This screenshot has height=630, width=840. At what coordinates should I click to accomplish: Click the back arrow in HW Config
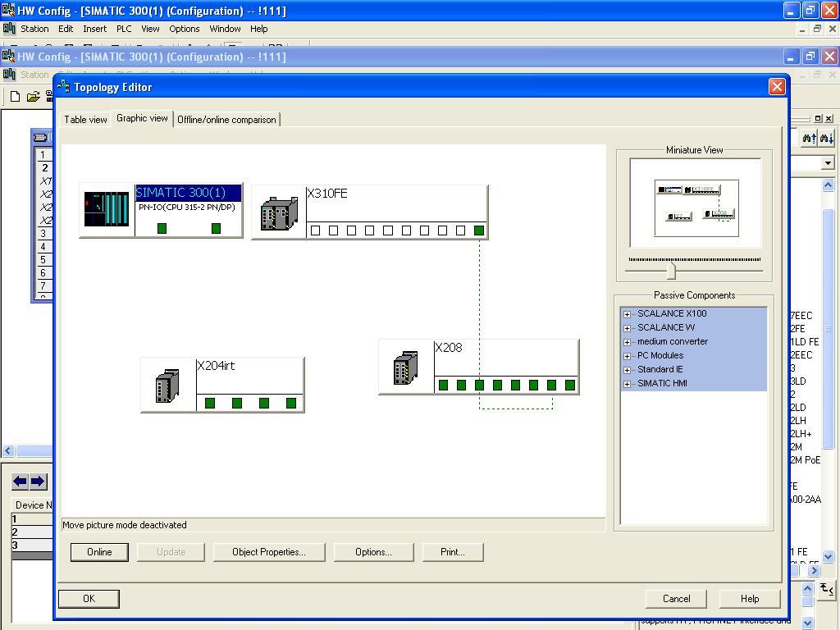pos(20,481)
